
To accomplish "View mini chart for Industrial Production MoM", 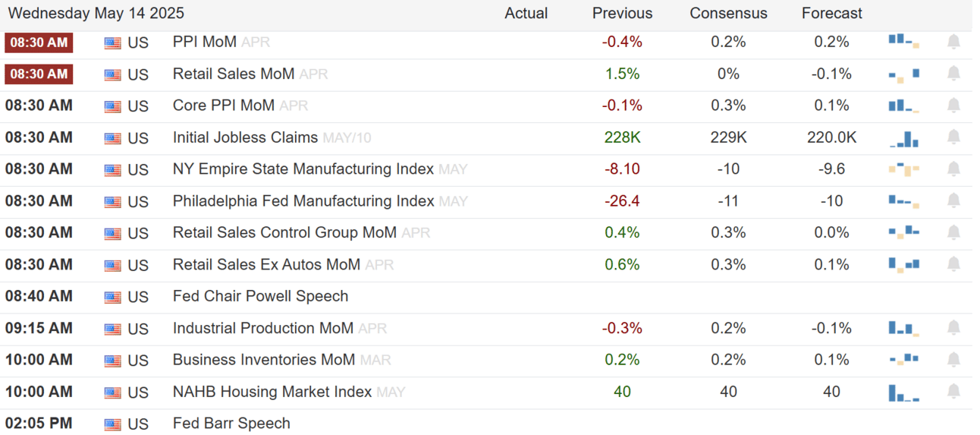I will pyautogui.click(x=903, y=328).
